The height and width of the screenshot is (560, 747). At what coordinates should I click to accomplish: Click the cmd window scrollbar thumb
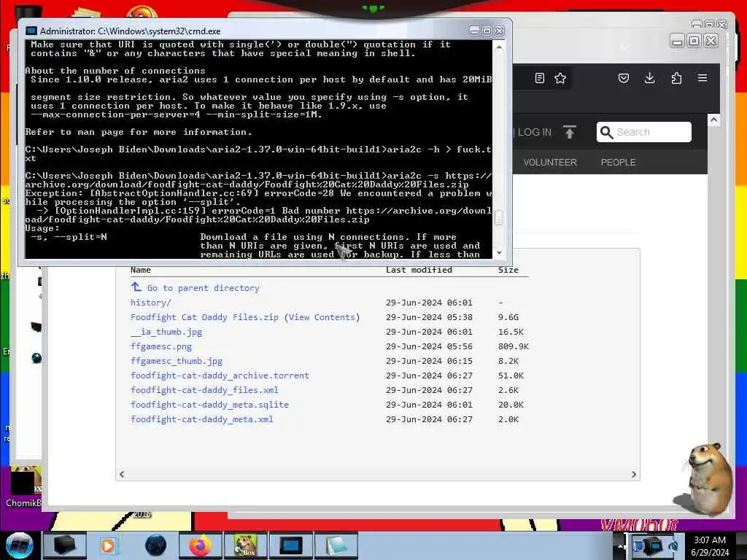pos(499,217)
